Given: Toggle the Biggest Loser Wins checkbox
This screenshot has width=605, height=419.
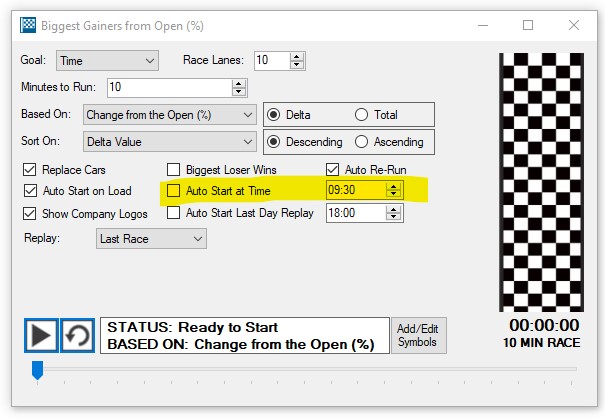Looking at the screenshot, I should coord(174,170).
